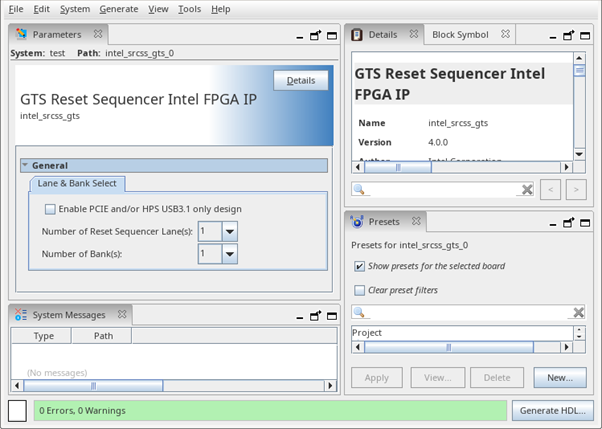Viewport: 602px width, 429px height.
Task: Click inside the Presets search input field
Action: 468,312
